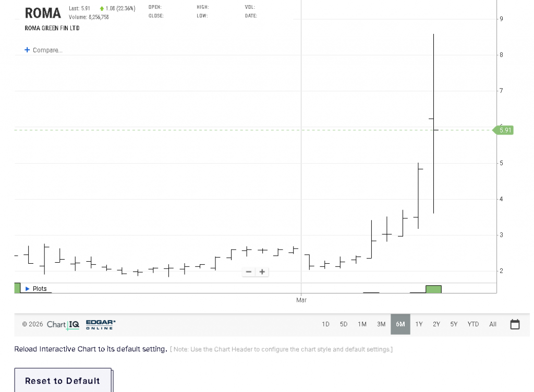Select the 1D time range

[325, 324]
